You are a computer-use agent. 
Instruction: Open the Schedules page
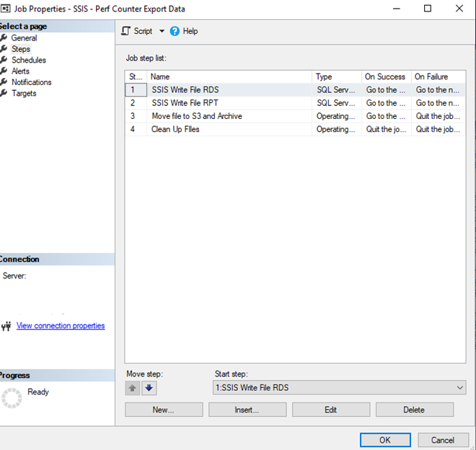(x=29, y=60)
